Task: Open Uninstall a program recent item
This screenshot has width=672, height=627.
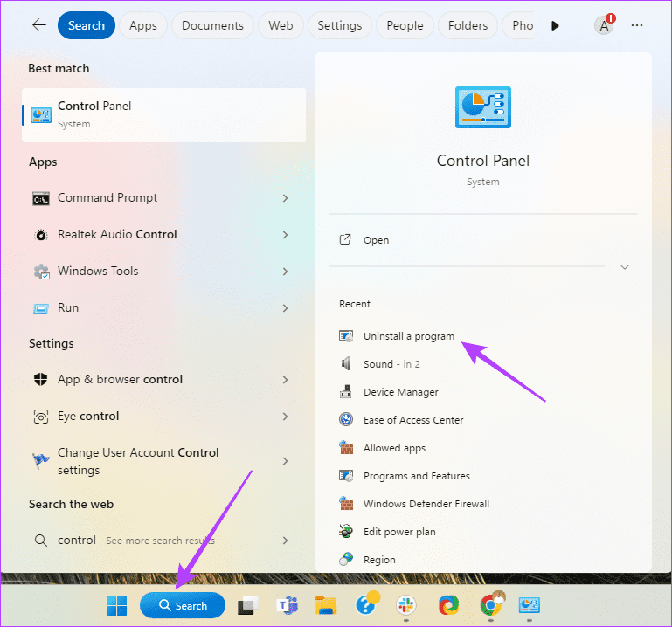Action: (408, 336)
